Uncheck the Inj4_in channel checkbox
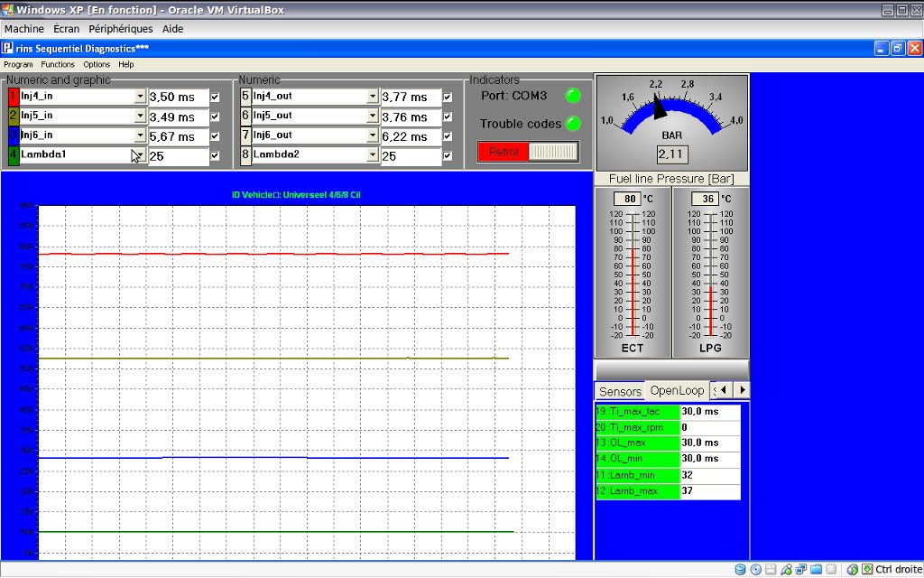This screenshot has height=578, width=924. pyautogui.click(x=215, y=97)
